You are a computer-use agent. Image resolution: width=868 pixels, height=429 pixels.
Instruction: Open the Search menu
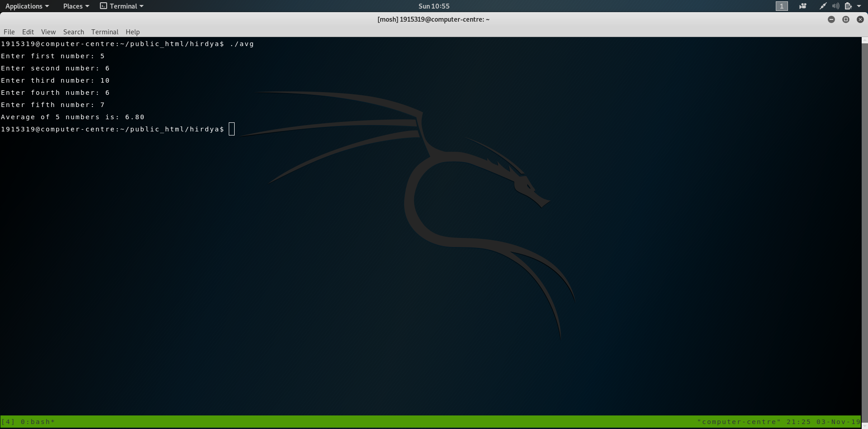74,32
